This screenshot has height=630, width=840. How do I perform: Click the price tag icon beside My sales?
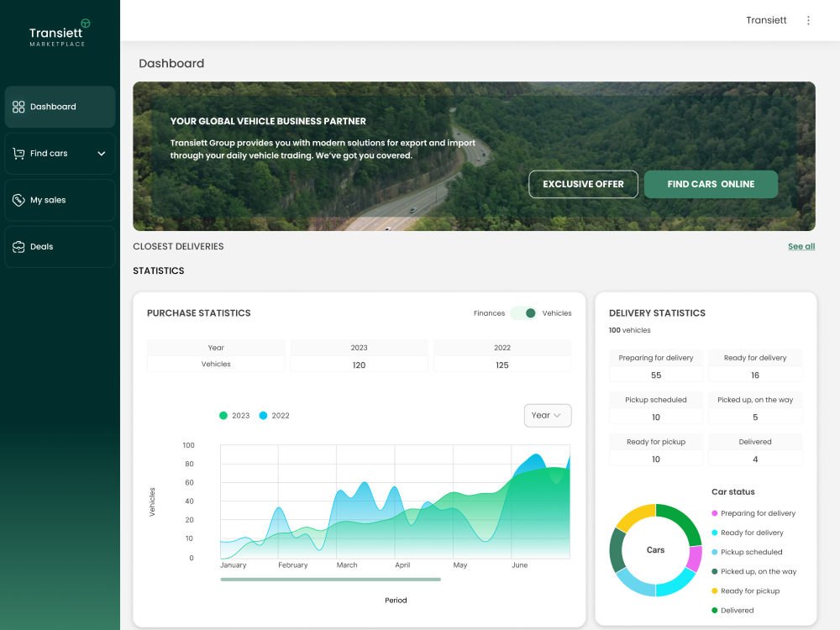[x=18, y=200]
